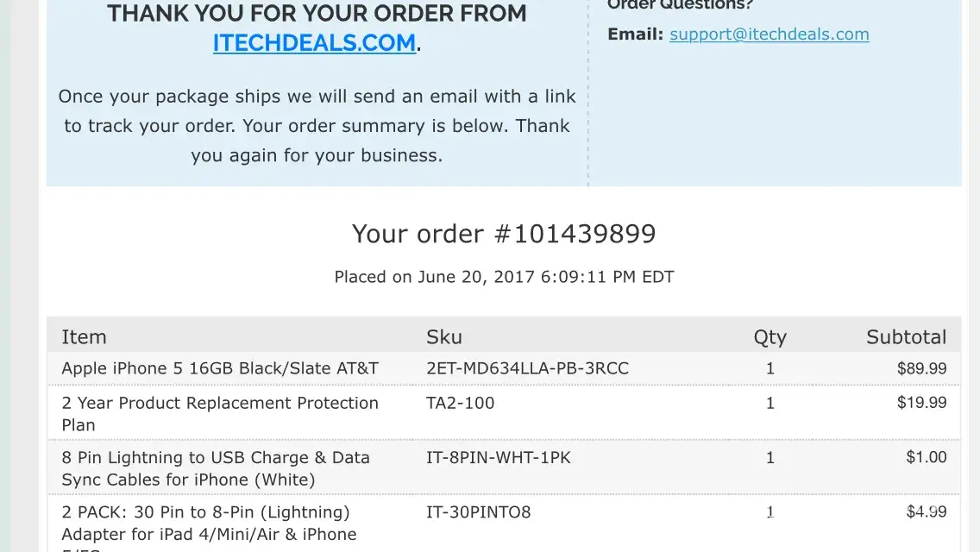Click the Qty column header
The height and width of the screenshot is (552, 980).
[x=770, y=337]
